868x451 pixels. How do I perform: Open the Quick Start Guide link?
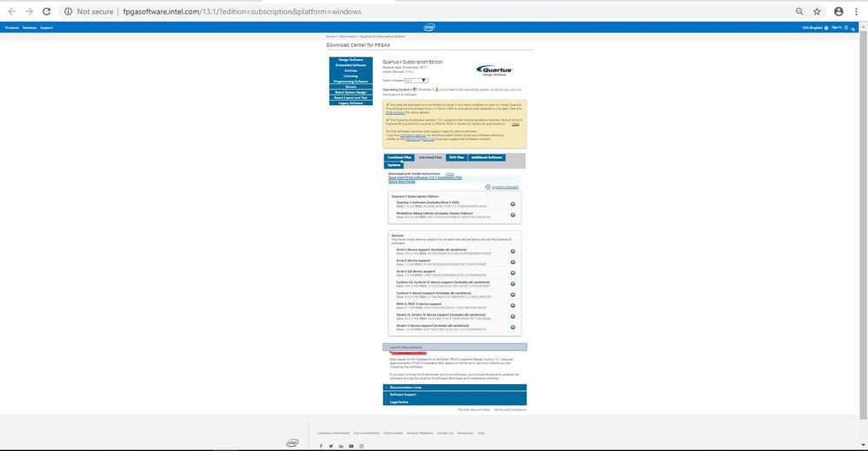[402, 182]
